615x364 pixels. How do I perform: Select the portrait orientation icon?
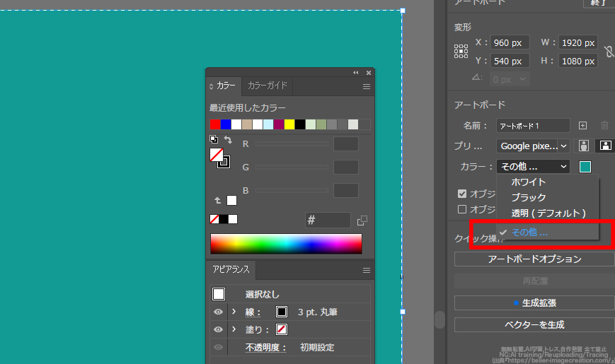584,146
